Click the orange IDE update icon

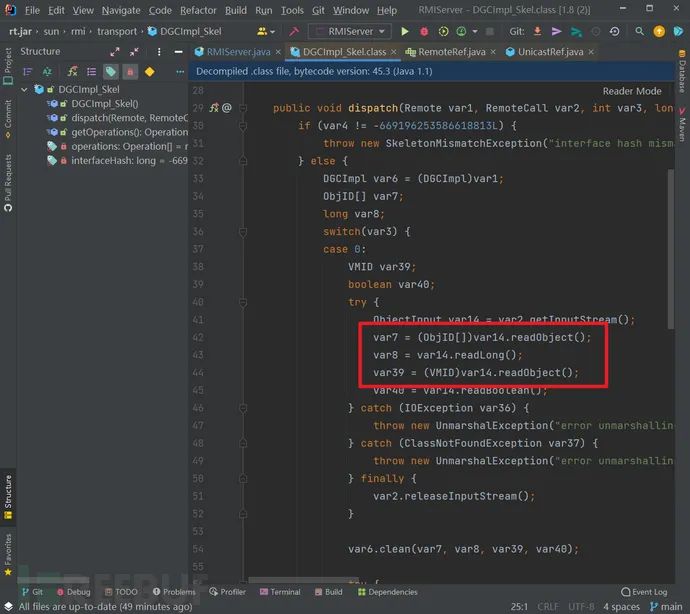point(659,31)
